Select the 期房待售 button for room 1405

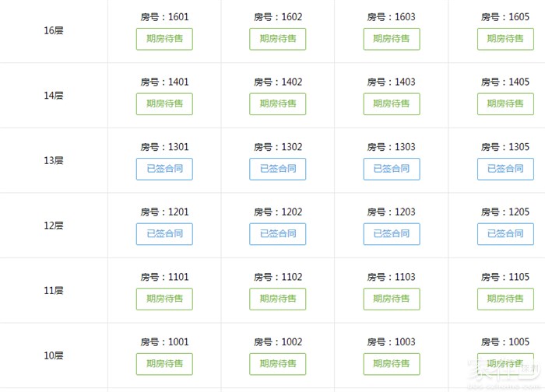505,104
